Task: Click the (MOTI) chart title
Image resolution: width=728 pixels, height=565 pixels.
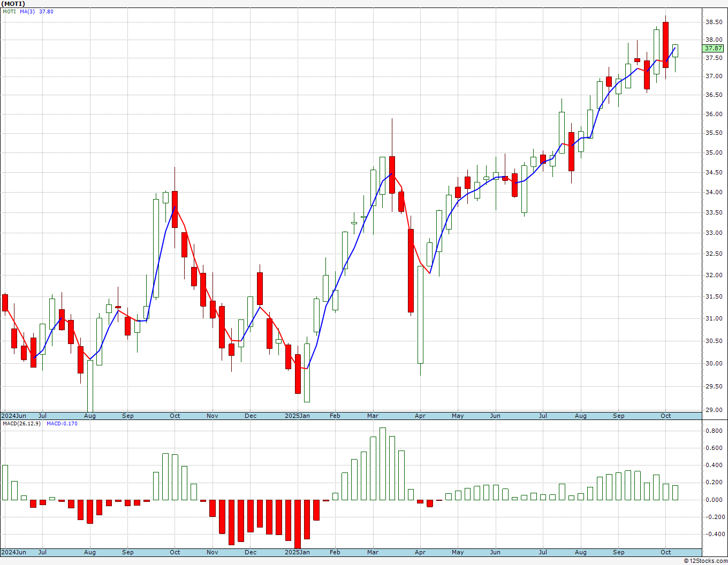Action: pyautogui.click(x=13, y=4)
